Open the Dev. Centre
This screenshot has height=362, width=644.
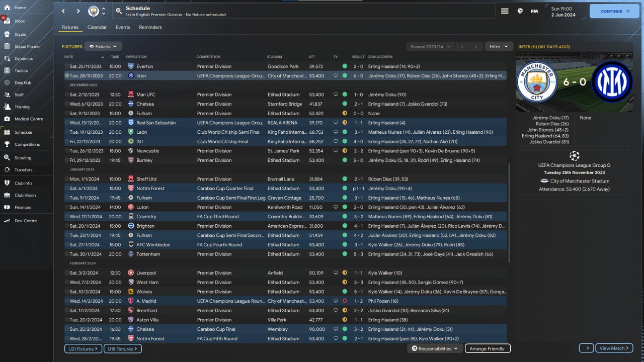pos(25,221)
